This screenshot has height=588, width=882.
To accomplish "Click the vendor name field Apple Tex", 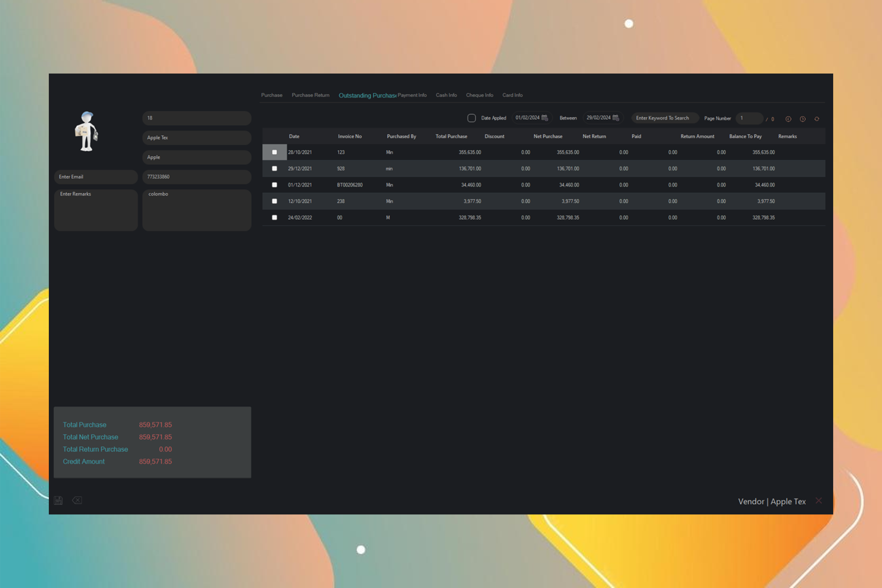I will tap(197, 138).
